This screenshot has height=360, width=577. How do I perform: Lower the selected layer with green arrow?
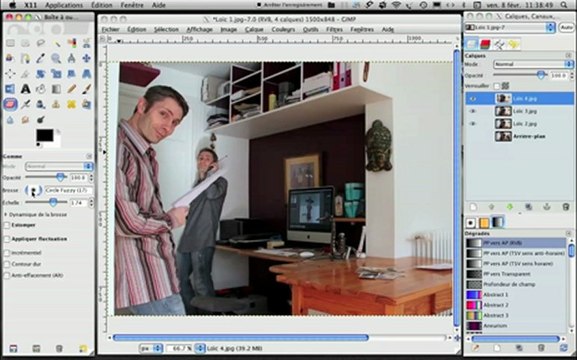(510, 207)
